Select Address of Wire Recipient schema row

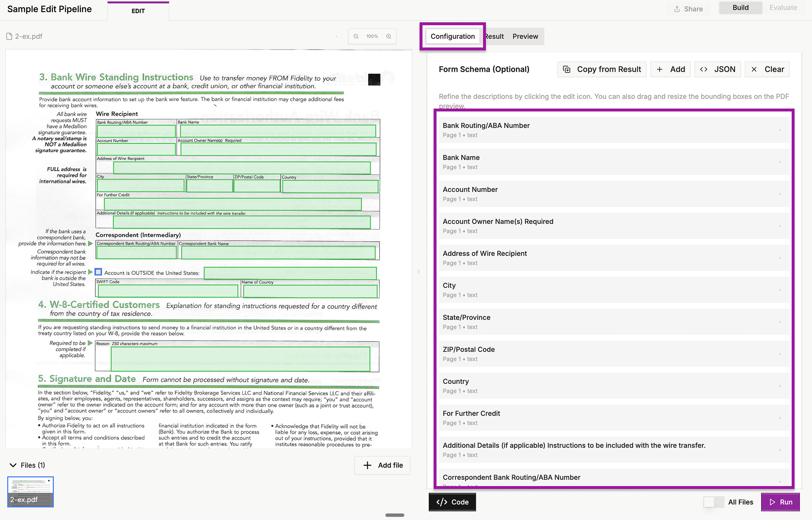614,258
